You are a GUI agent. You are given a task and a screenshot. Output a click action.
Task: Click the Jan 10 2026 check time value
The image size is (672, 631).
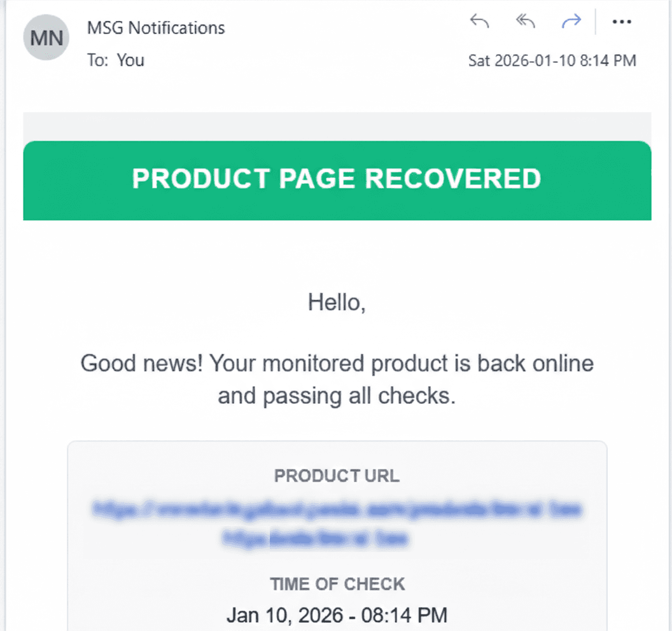(337, 614)
